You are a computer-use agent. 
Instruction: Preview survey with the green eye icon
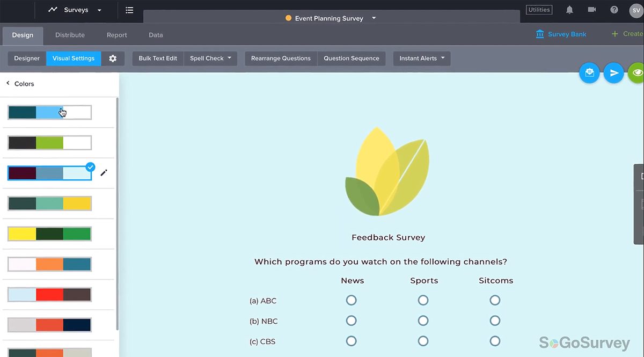click(636, 73)
